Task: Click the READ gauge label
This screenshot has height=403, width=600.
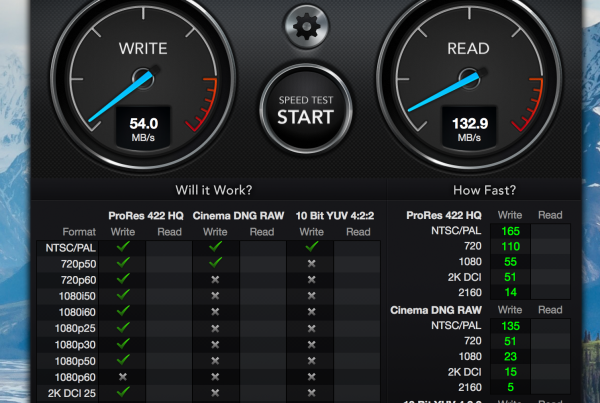Action: pyautogui.click(x=468, y=49)
